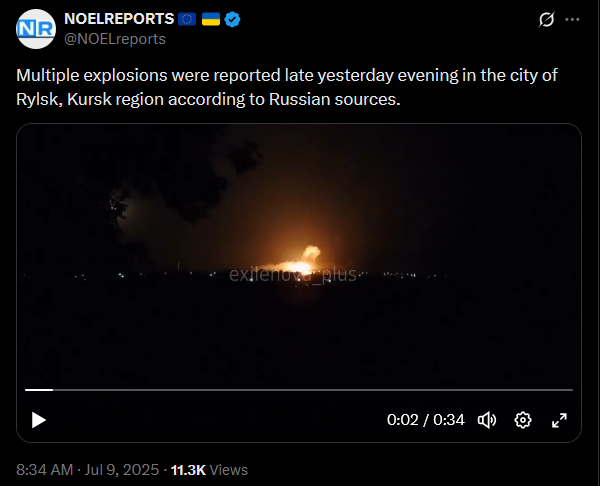The image size is (600, 486).
Task: Open the 8:34 AM · Jul 9, 2025 timestamp
Action: pyautogui.click(x=87, y=470)
